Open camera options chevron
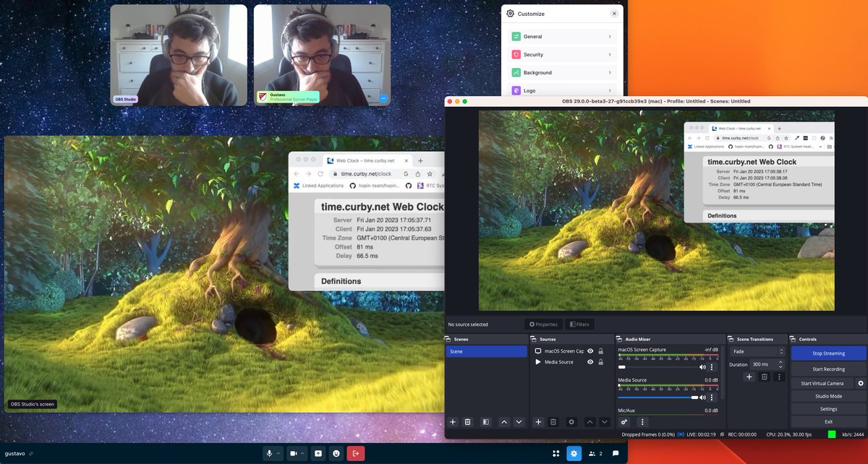The height and width of the screenshot is (464, 868). point(303,453)
